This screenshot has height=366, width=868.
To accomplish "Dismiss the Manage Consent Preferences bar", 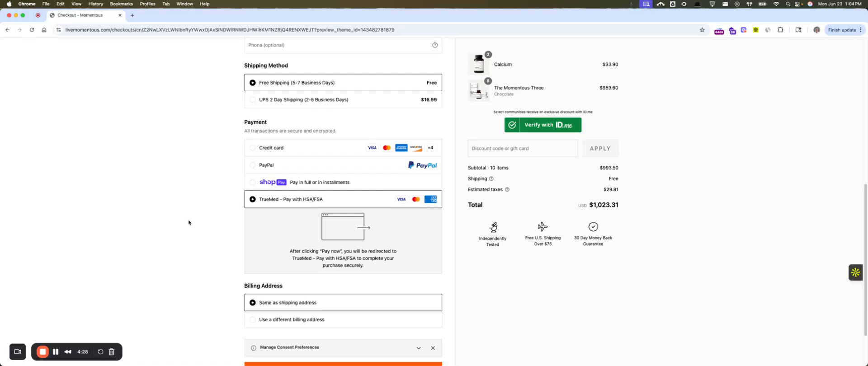I will (433, 348).
